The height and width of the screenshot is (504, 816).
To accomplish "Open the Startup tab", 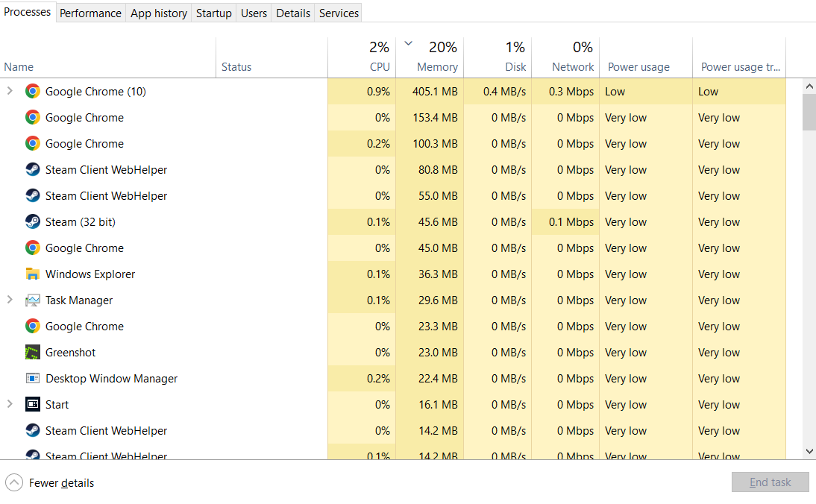I will click(214, 13).
